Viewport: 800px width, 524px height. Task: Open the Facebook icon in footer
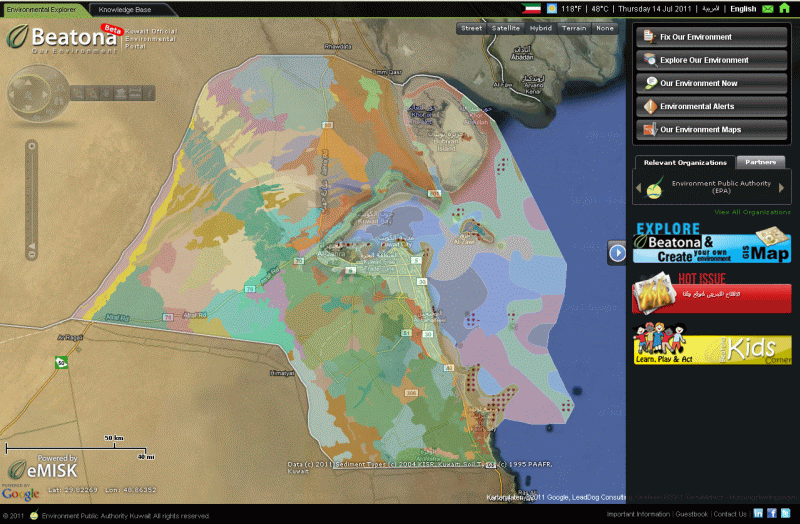tap(772, 514)
